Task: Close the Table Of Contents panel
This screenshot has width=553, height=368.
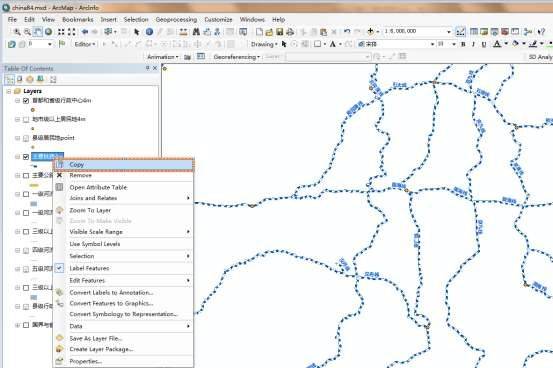Action: pyautogui.click(x=155, y=68)
